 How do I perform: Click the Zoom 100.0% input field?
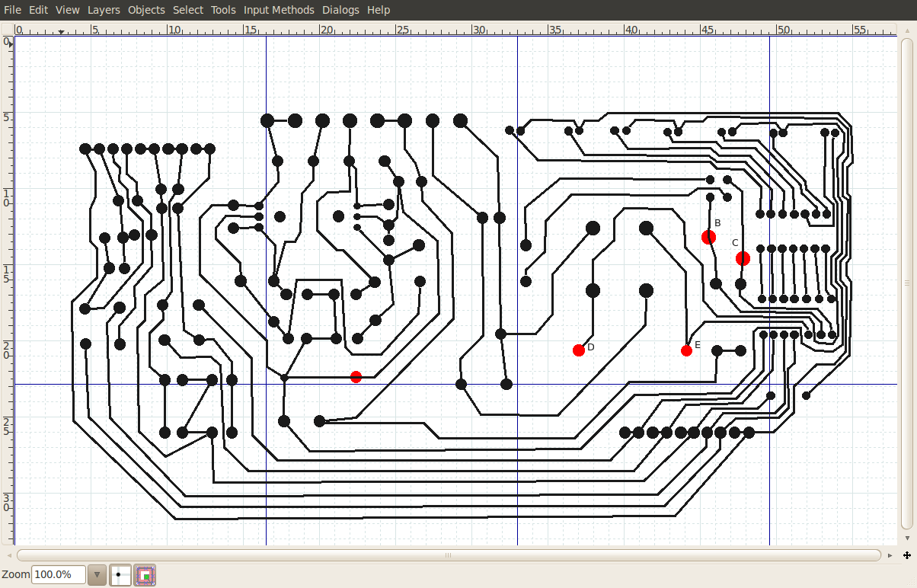[x=58, y=575]
